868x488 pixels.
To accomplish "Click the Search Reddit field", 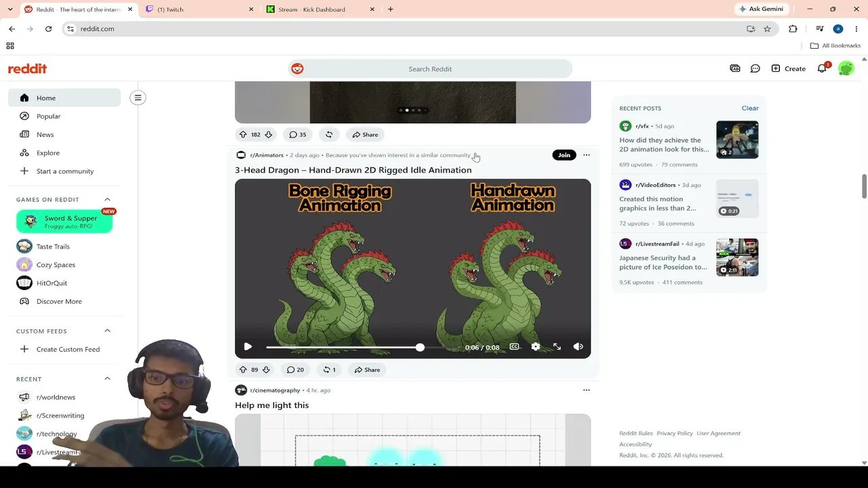I will [x=430, y=68].
